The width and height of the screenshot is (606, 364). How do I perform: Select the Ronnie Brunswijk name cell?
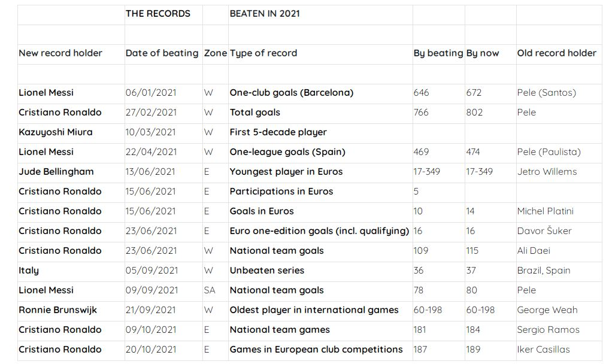pos(58,310)
